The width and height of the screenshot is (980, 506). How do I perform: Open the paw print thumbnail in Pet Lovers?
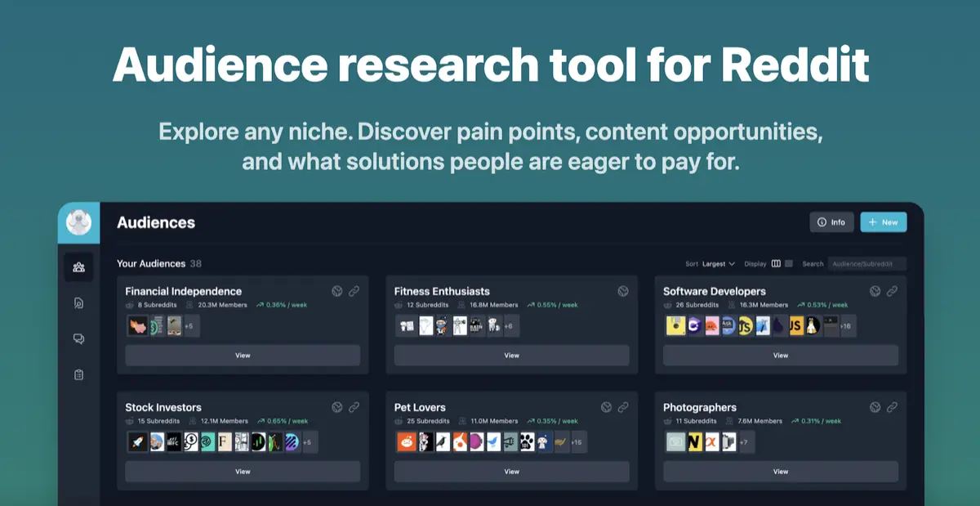coord(528,442)
